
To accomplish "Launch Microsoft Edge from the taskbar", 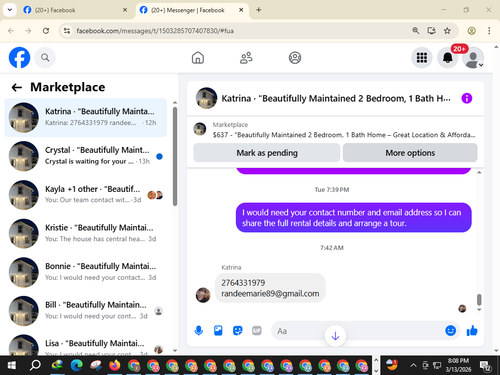I will [77, 366].
